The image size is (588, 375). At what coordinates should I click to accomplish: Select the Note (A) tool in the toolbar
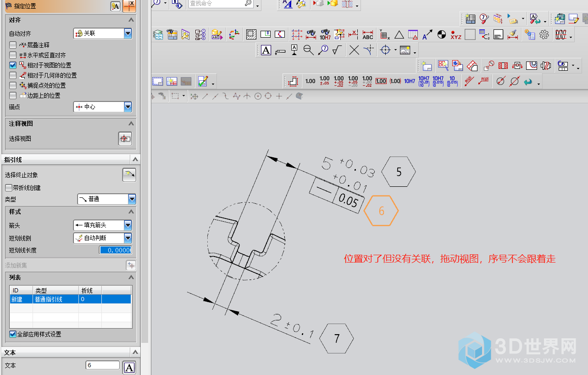click(266, 50)
